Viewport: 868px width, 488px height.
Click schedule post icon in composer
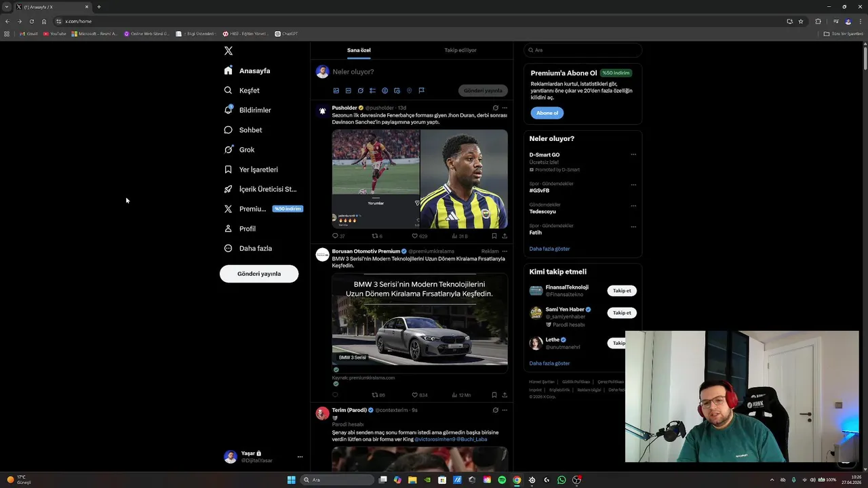(397, 90)
